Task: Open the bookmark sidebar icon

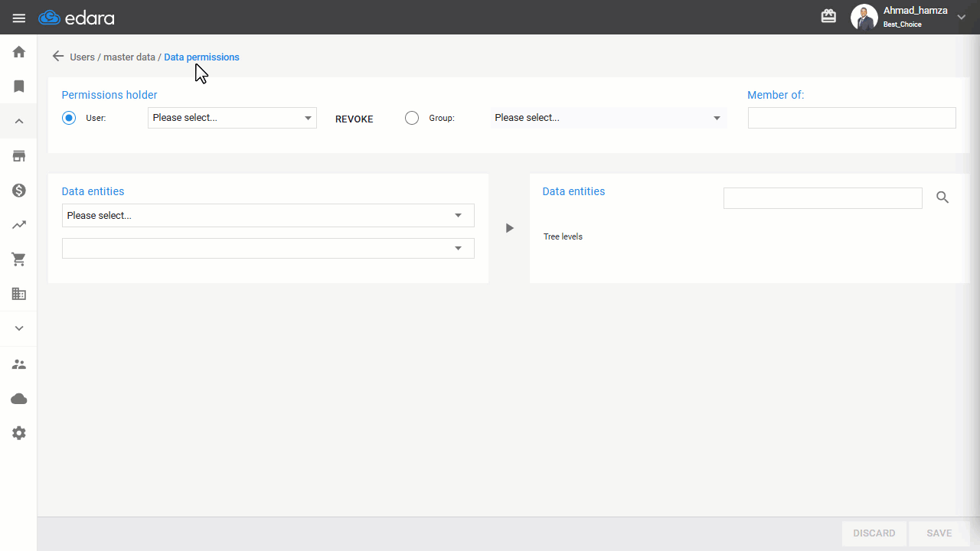Action: [x=19, y=86]
